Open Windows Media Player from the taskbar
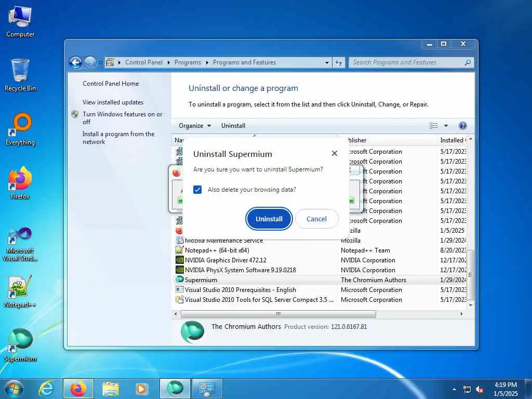The image size is (532, 399). pyautogui.click(x=141, y=389)
